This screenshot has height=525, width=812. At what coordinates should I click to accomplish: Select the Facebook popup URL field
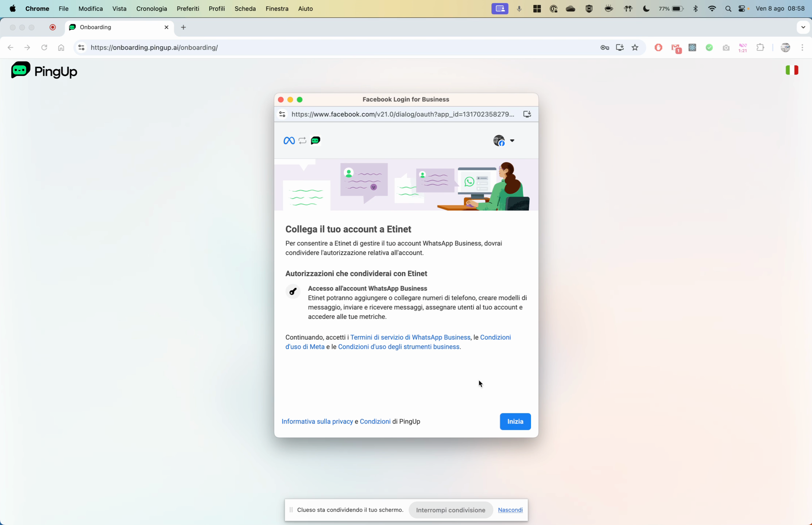(403, 114)
